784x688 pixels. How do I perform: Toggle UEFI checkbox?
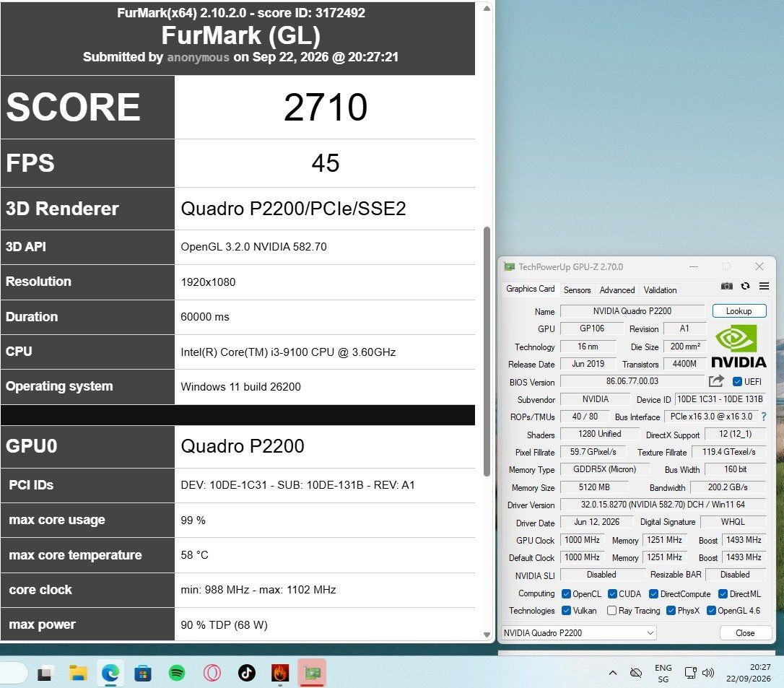(x=737, y=381)
